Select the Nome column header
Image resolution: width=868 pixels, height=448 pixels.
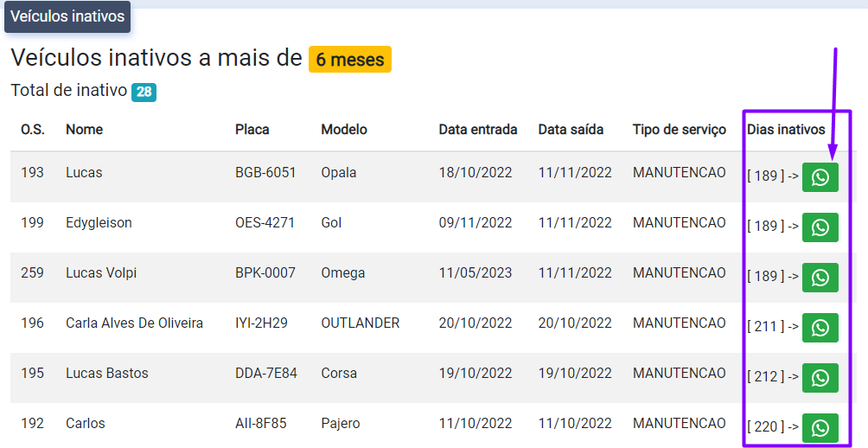click(84, 130)
